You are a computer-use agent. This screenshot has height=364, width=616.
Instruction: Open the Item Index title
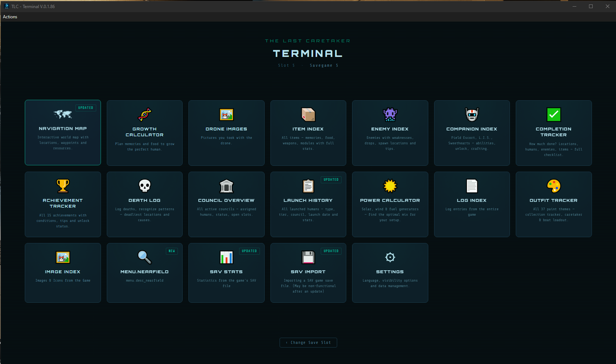[308, 129]
